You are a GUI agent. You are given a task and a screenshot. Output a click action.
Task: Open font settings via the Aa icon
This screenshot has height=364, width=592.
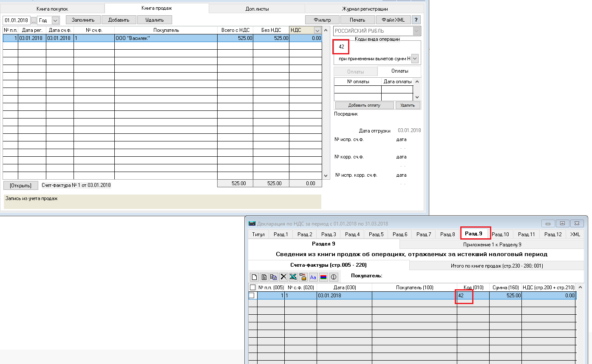click(x=313, y=277)
